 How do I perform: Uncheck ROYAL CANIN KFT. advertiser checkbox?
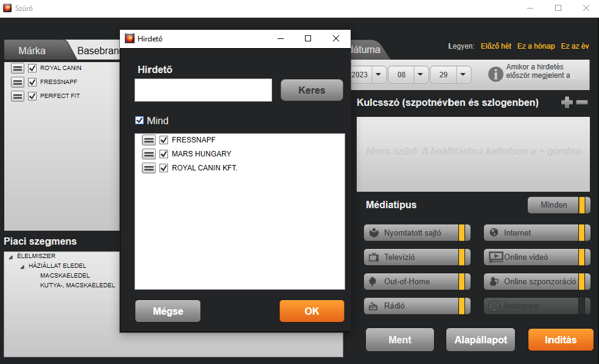[164, 168]
